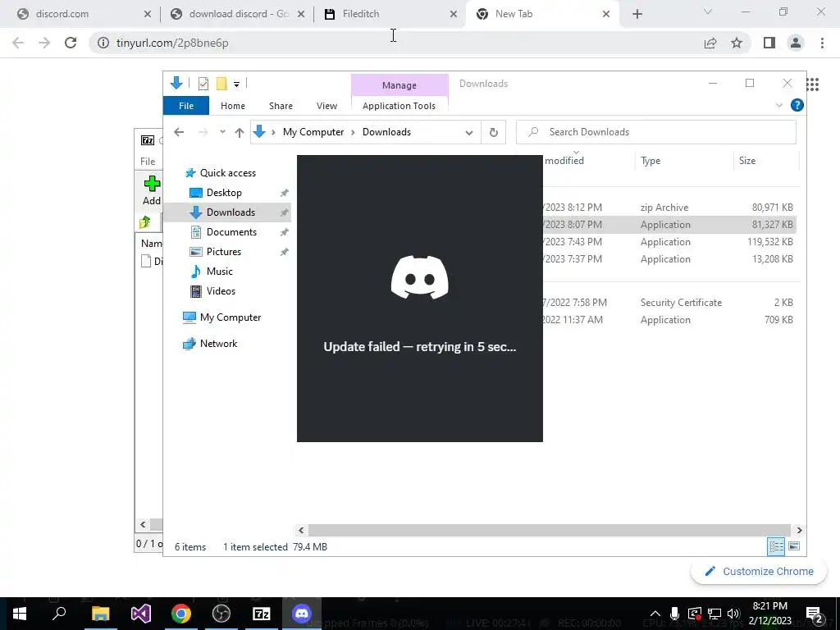Click the New folder icon in Explorer title bar
The height and width of the screenshot is (630, 840).
pyautogui.click(x=221, y=84)
